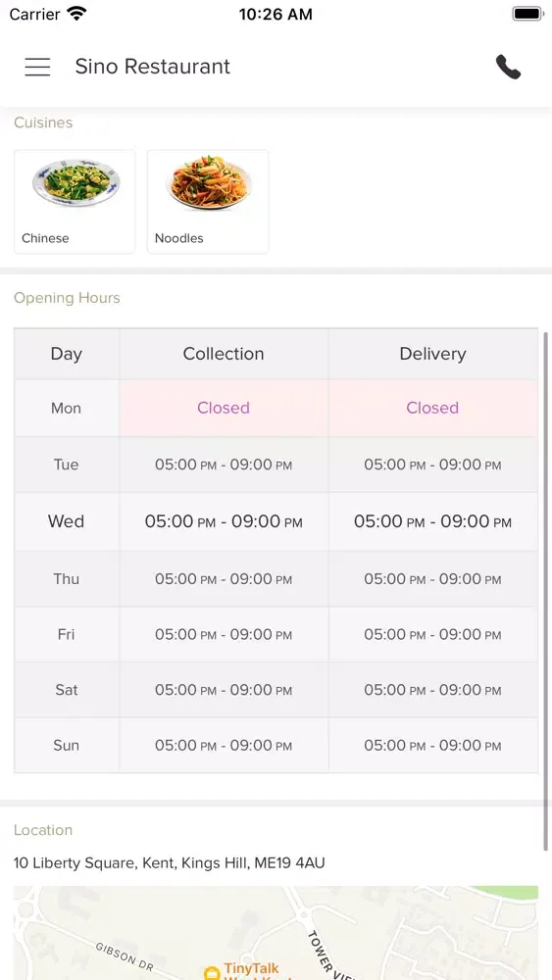
Task: Click Monday Delivery Closed cell
Action: pos(432,408)
